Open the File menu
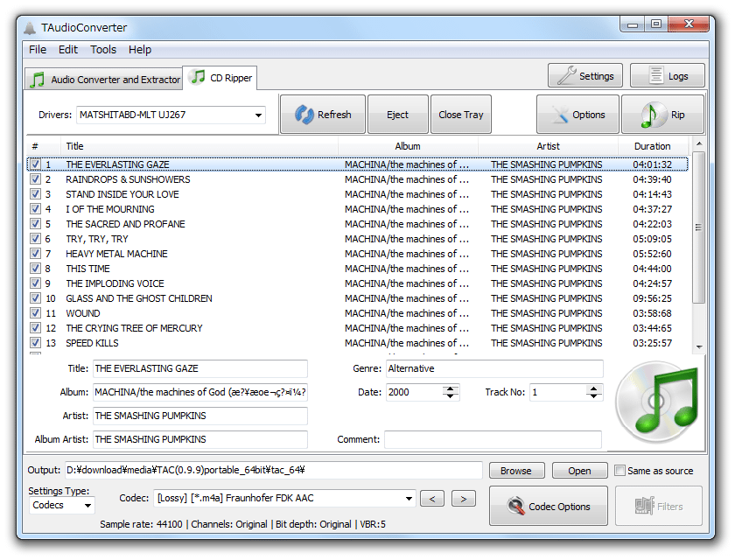This screenshot has height=560, width=735. coord(38,50)
